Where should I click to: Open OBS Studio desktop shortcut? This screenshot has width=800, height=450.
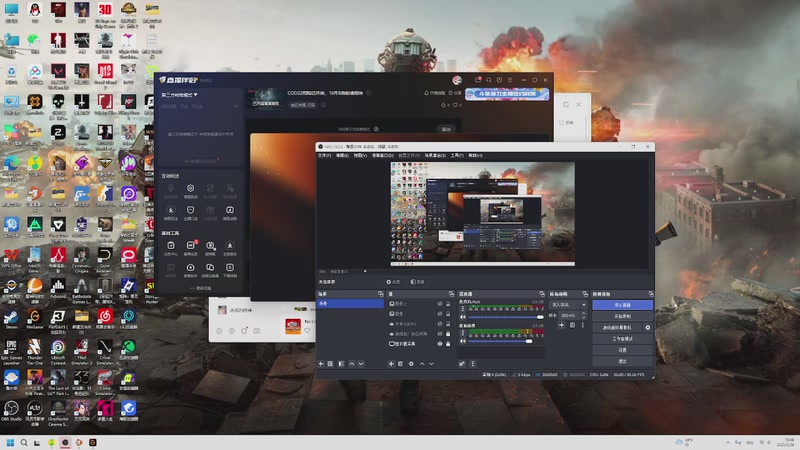point(11,411)
